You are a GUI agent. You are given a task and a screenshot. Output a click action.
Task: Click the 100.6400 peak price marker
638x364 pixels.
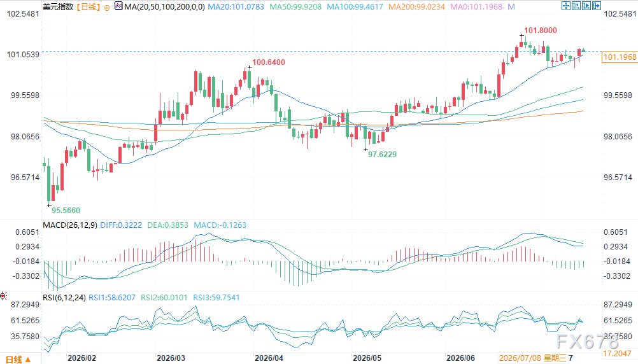pos(269,62)
